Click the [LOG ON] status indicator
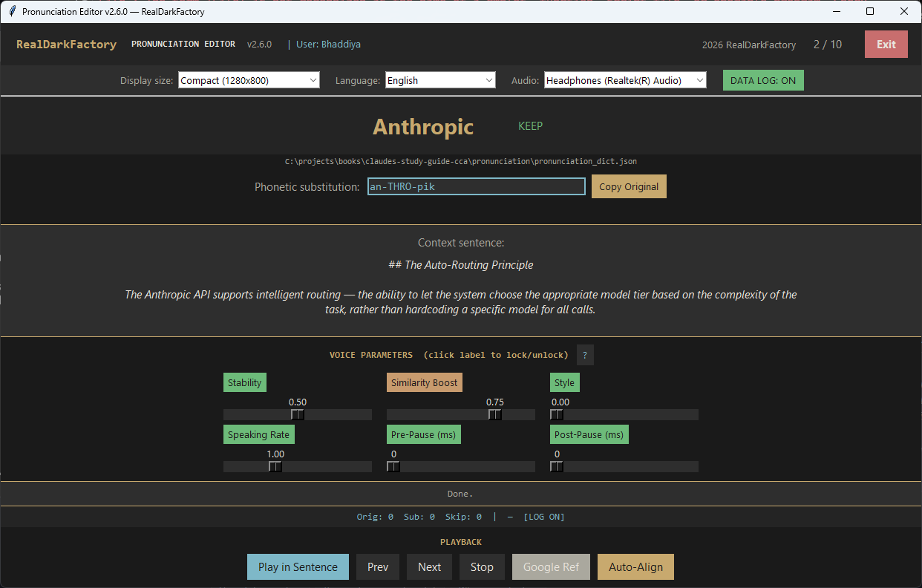922x588 pixels. [x=544, y=517]
